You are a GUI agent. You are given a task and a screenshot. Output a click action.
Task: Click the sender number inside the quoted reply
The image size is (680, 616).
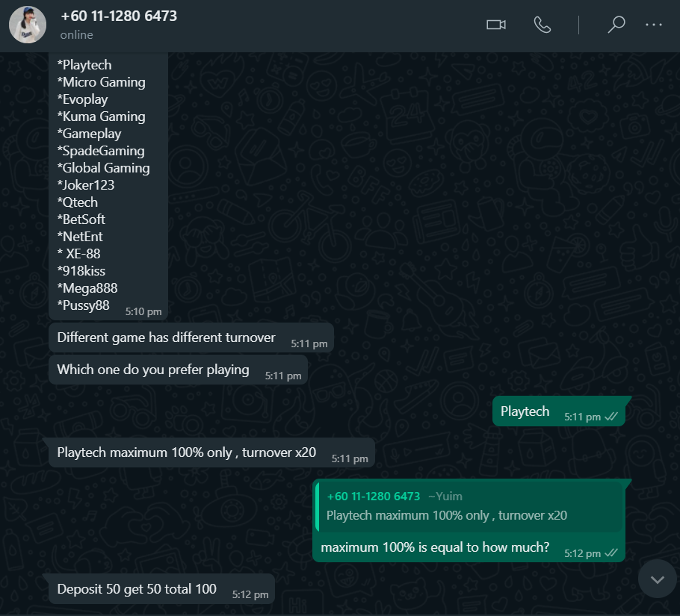coord(374,497)
